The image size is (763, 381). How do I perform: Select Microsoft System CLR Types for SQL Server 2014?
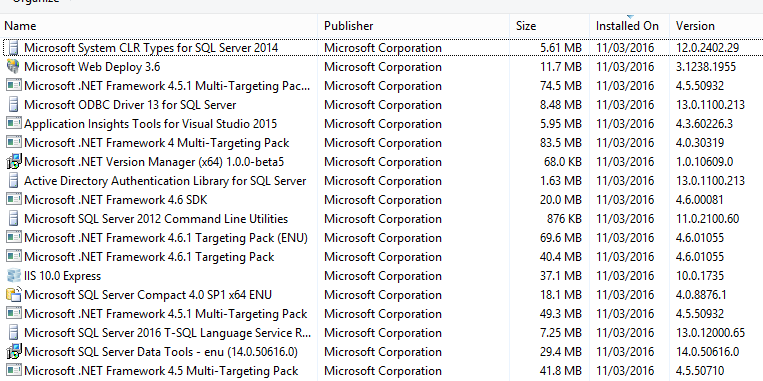151,48
